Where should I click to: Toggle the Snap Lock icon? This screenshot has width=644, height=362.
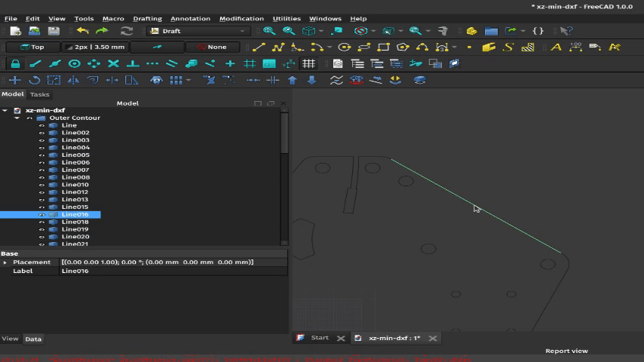click(x=16, y=63)
